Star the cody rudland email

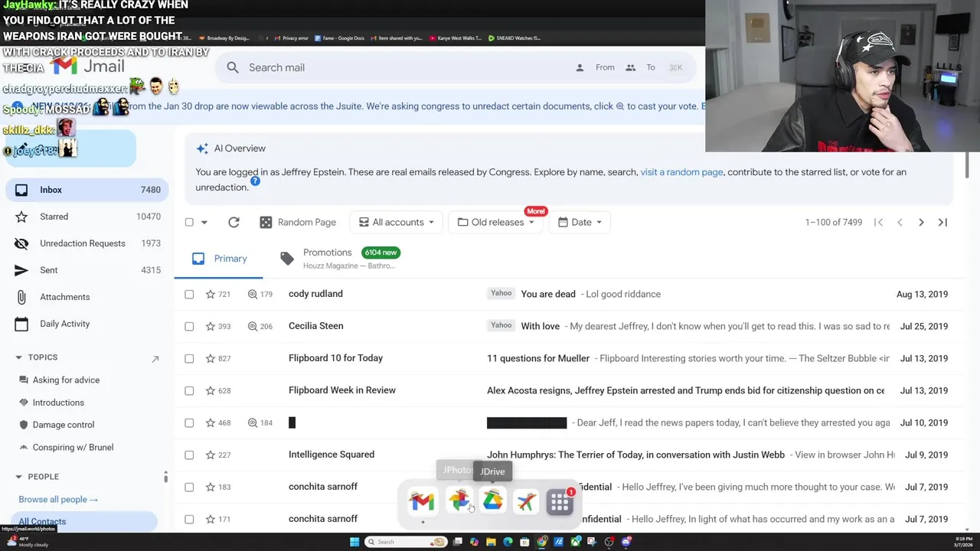point(211,294)
